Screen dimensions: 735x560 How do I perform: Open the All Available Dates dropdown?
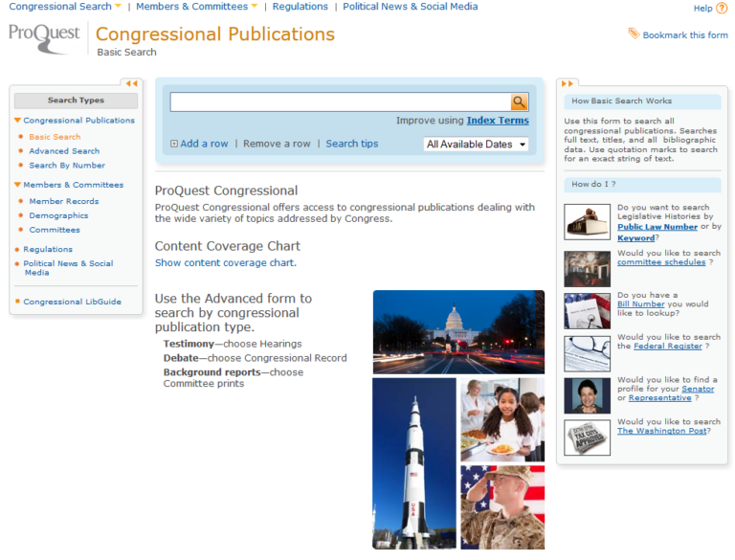(476, 144)
